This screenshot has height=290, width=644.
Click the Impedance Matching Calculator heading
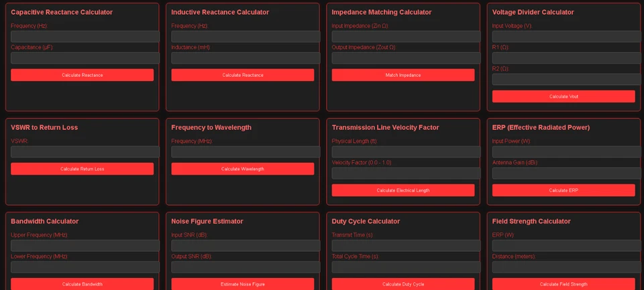(382, 12)
